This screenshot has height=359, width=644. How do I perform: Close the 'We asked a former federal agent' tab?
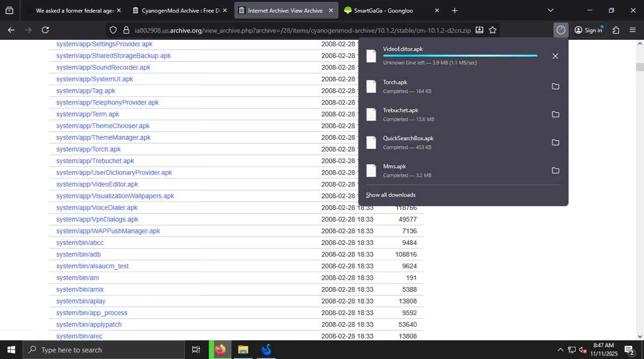point(118,10)
